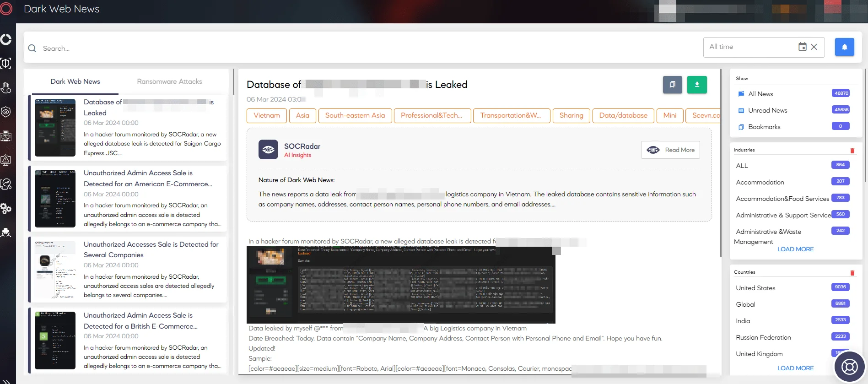The width and height of the screenshot is (868, 384).
Task: Open the shield scan sidebar icon
Action: coord(6,63)
